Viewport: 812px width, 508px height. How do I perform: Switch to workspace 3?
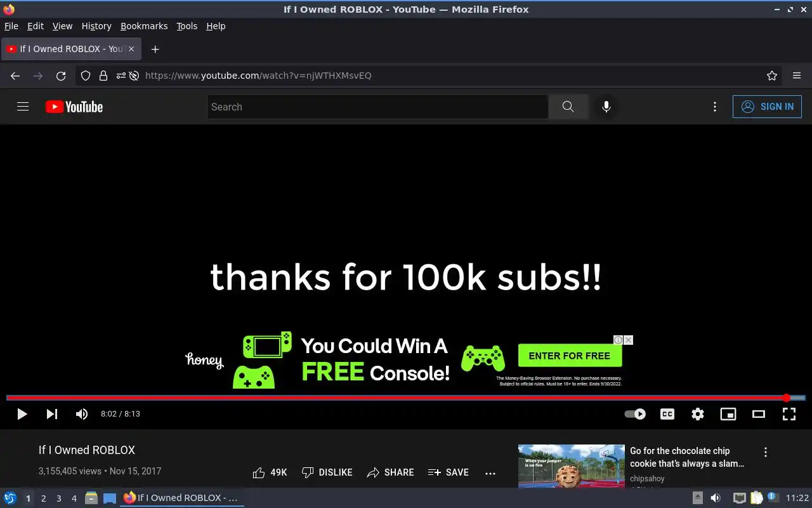(x=58, y=498)
